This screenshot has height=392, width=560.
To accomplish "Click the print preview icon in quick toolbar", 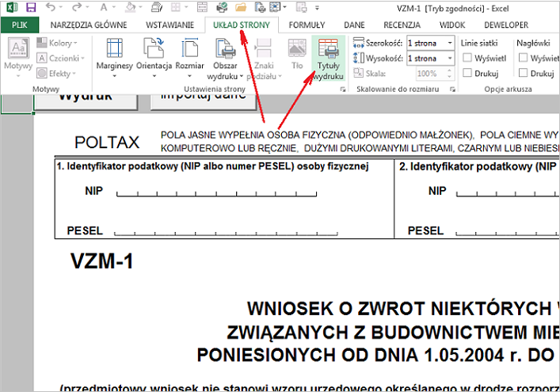I will [260, 7].
